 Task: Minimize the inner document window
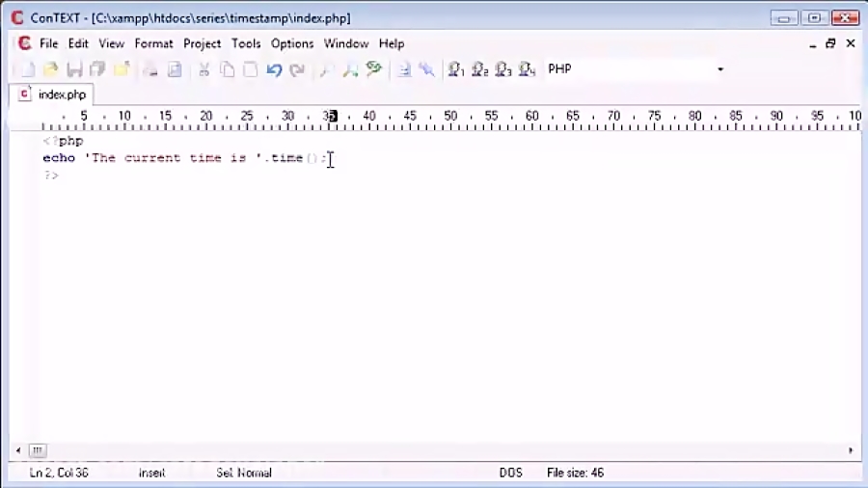tap(813, 43)
